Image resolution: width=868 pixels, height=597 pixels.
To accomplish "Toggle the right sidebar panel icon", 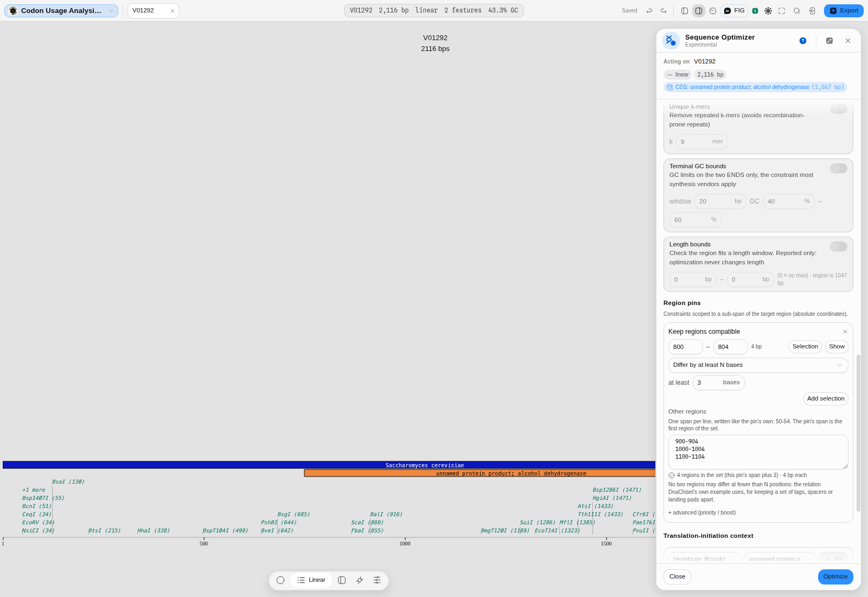I will click(x=699, y=11).
